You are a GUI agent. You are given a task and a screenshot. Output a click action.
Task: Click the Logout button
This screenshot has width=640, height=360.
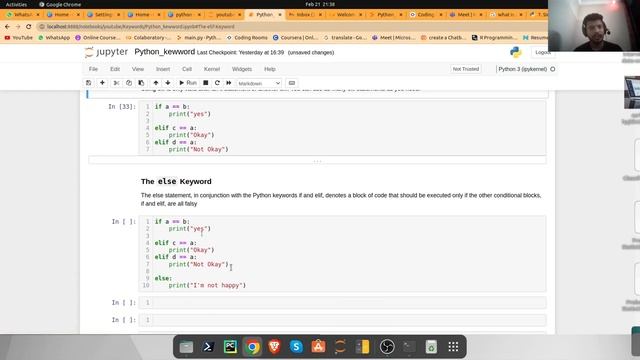pos(542,52)
